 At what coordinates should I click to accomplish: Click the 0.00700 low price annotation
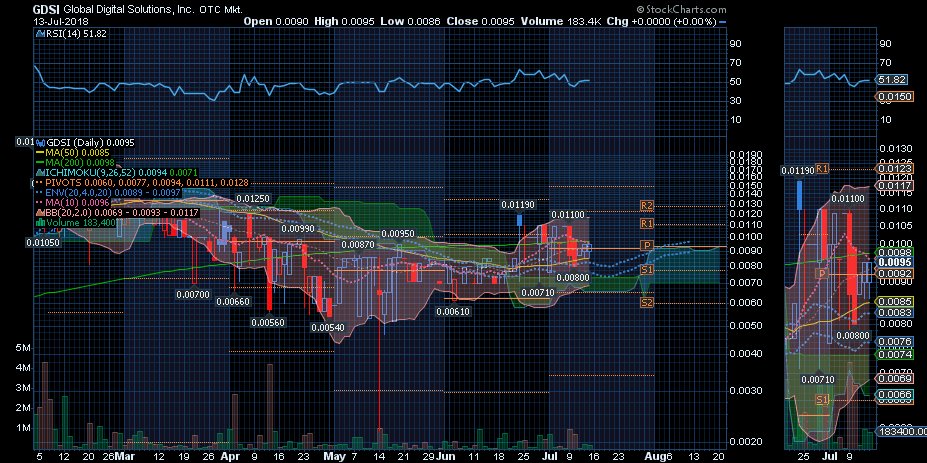tap(193, 294)
